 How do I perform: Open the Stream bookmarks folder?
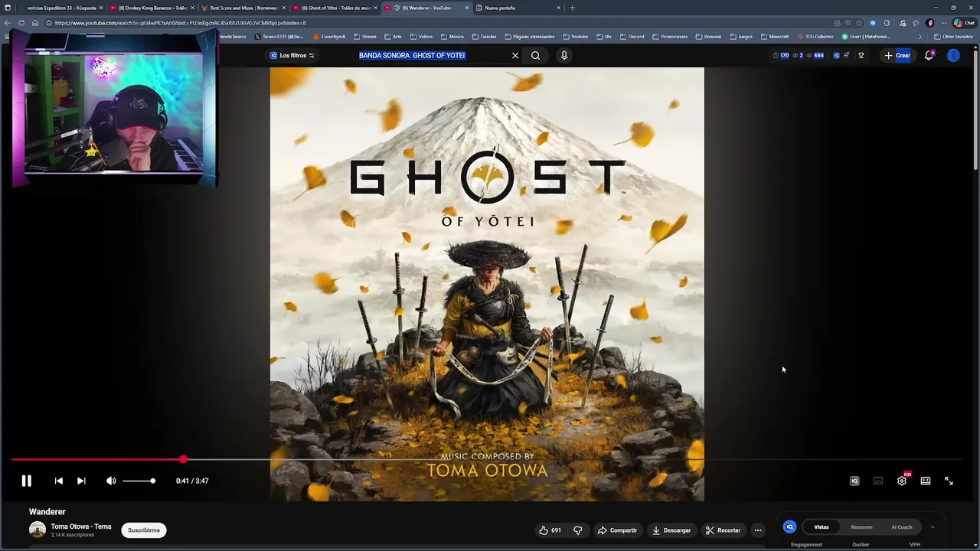(x=365, y=37)
